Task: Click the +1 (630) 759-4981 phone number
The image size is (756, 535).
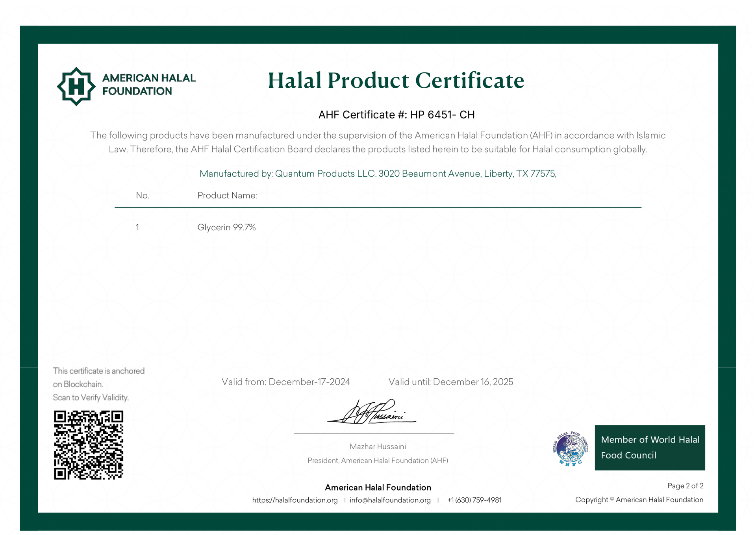Action: (474, 500)
